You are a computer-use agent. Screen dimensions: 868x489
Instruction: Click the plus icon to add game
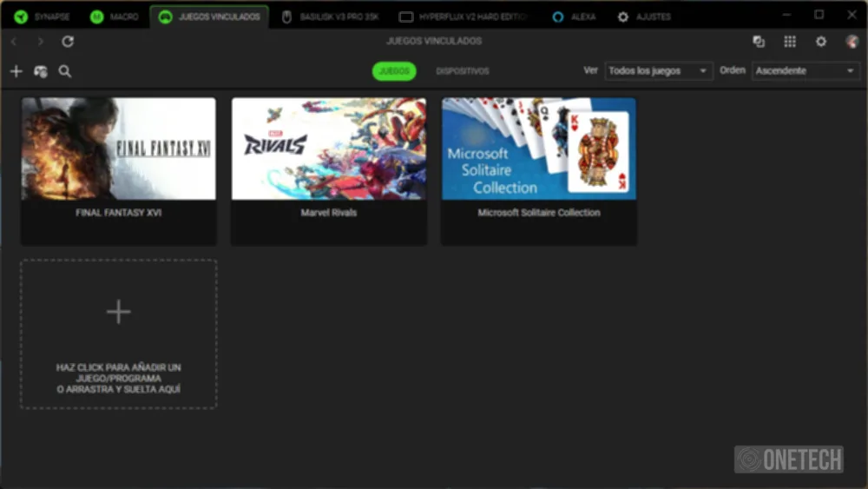click(16, 71)
